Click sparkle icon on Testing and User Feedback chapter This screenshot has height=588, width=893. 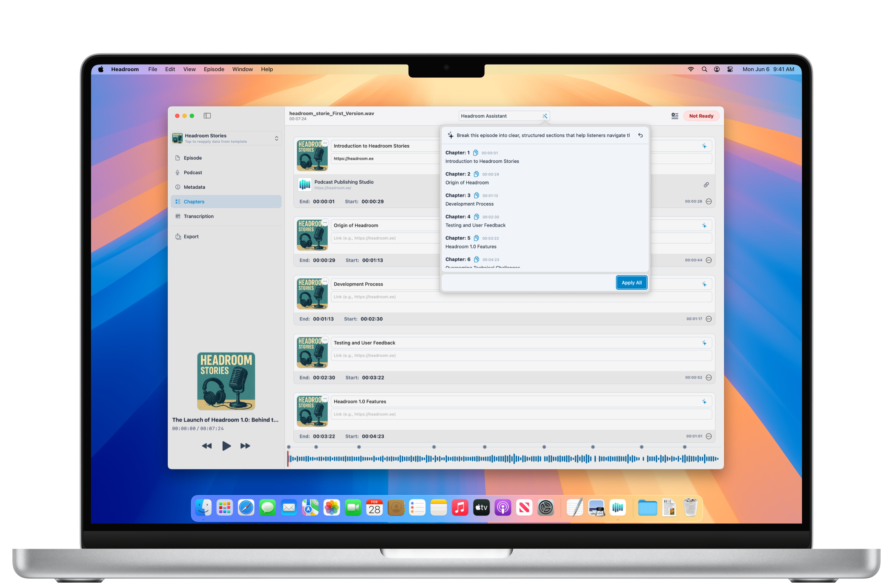(704, 343)
